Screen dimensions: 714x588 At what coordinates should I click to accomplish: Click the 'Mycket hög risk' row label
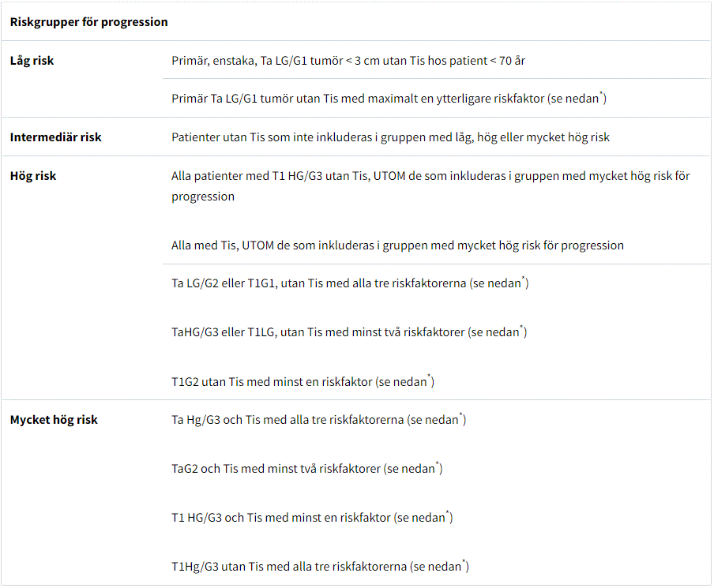tap(54, 420)
